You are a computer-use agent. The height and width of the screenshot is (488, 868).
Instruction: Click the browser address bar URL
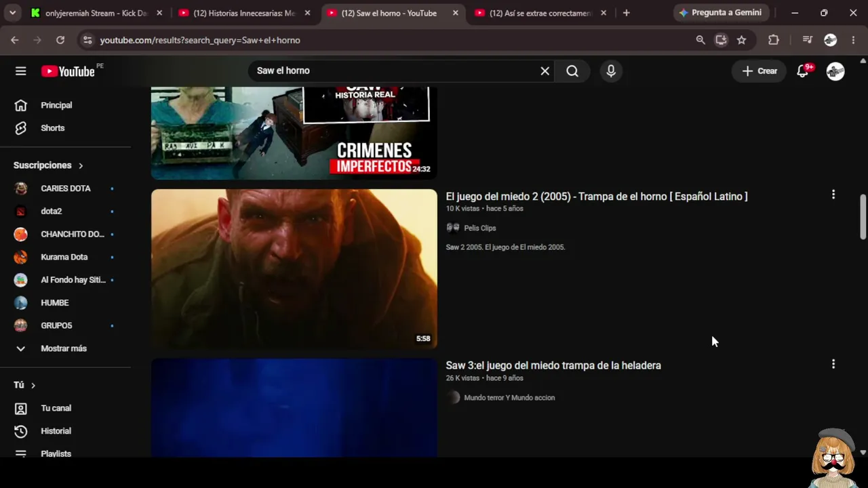(x=200, y=40)
